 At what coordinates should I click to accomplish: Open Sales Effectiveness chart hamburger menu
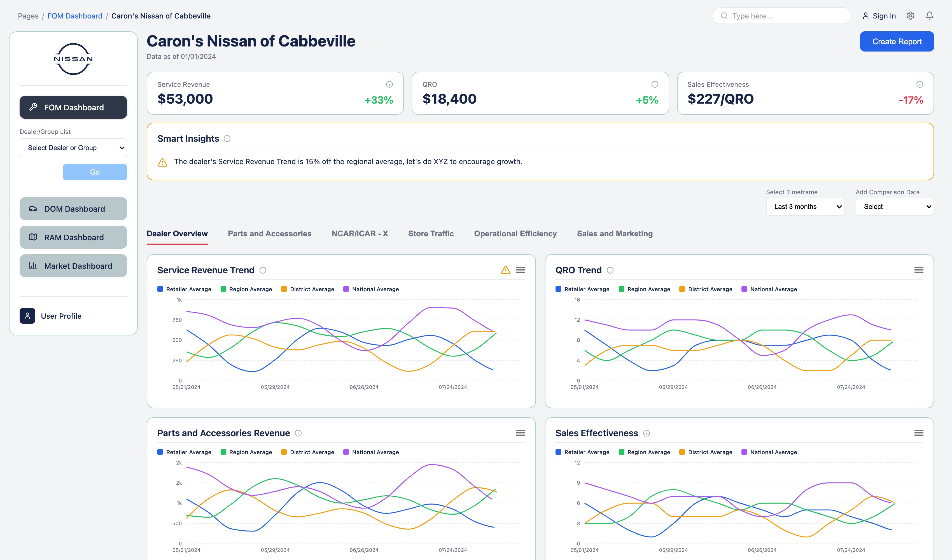point(919,433)
